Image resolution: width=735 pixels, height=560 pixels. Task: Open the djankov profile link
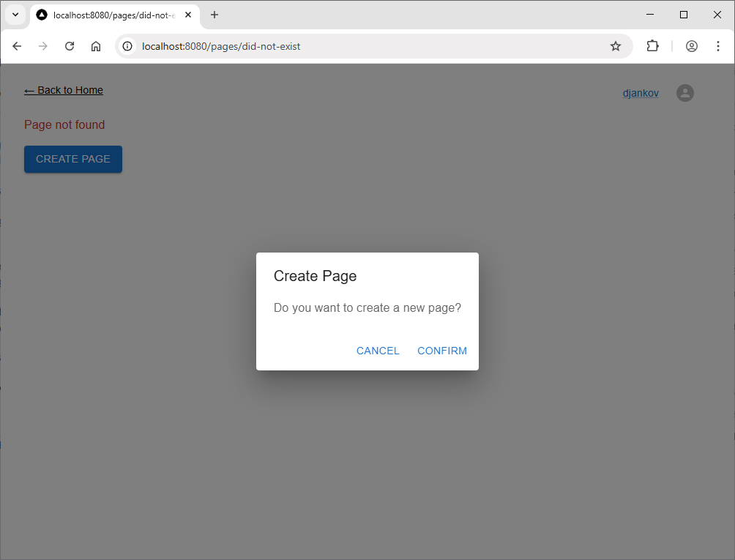641,93
